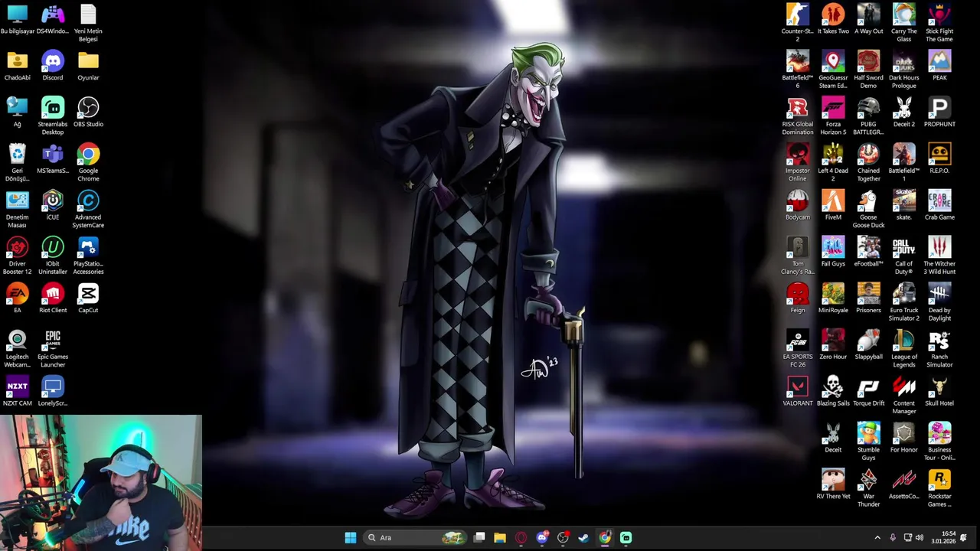
Task: Click the microphone tray icon
Action: [893, 537]
